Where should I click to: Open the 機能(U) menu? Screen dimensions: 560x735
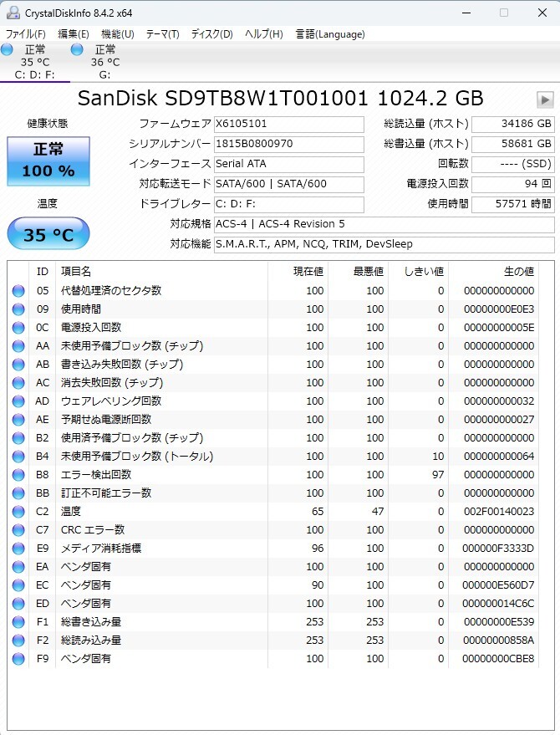click(x=118, y=34)
